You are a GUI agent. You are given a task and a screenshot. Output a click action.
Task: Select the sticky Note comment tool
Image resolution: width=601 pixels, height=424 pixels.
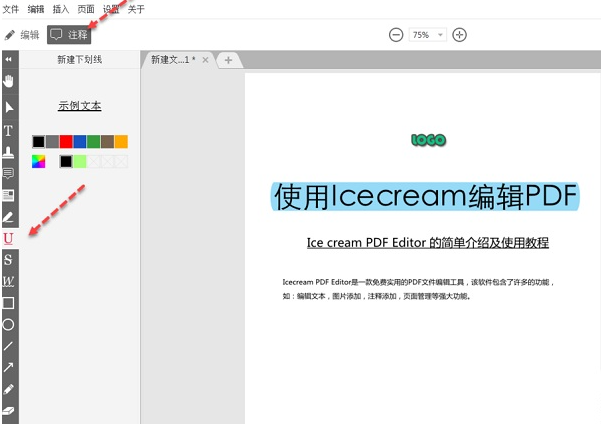[x=8, y=174]
